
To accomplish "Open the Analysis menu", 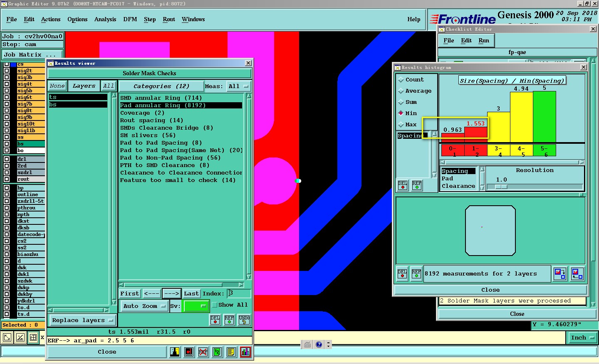I will [x=105, y=20].
